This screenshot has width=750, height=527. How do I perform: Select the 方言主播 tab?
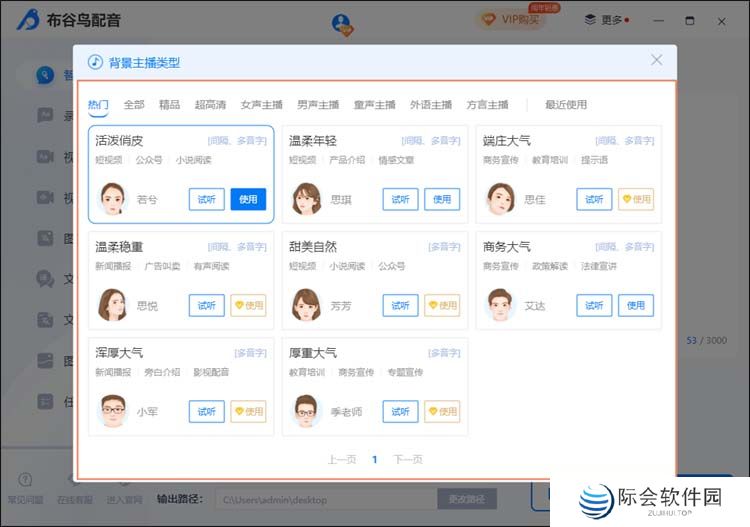point(487,105)
